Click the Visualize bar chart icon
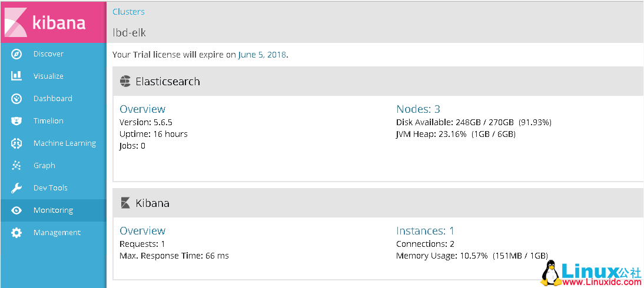The width and height of the screenshot is (644, 288). 16,76
